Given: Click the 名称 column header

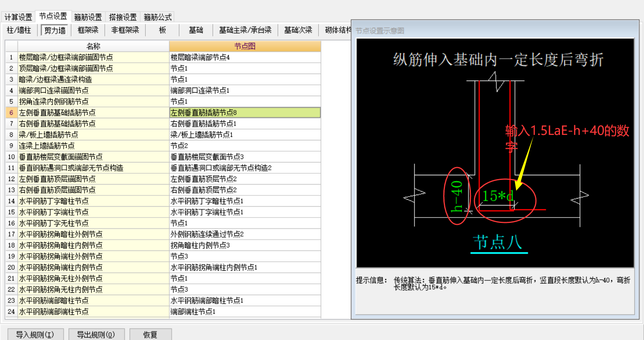Looking at the screenshot, I should pos(93,46).
